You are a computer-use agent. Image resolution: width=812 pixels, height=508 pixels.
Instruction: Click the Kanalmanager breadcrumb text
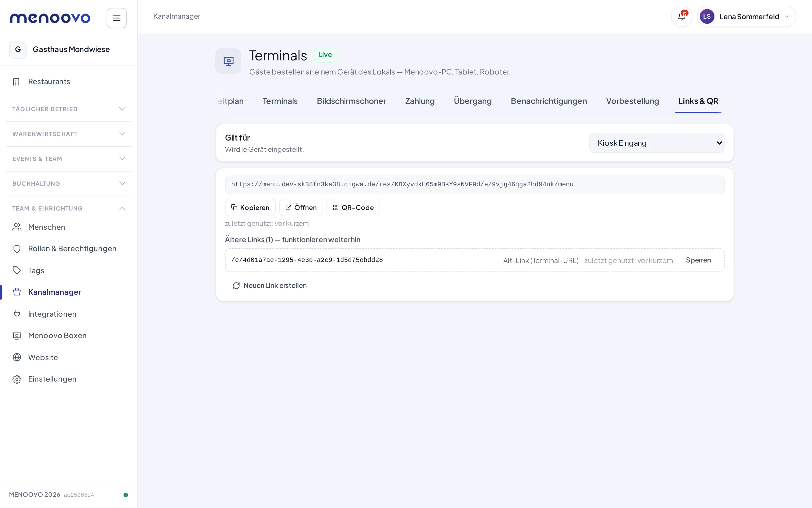click(176, 16)
